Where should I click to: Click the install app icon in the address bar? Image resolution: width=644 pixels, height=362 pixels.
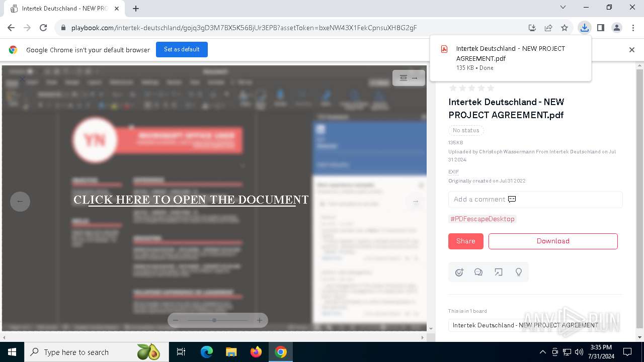532,28
